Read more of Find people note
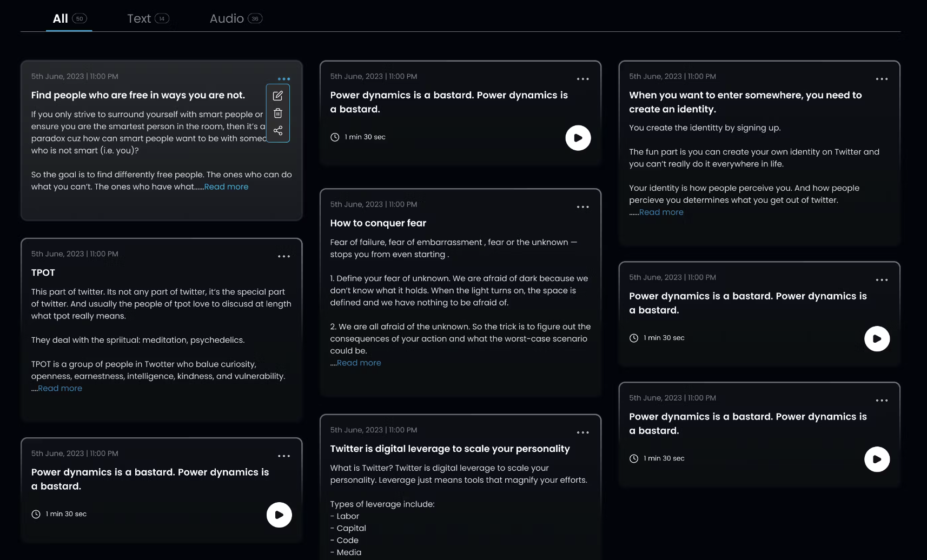 coord(226,186)
